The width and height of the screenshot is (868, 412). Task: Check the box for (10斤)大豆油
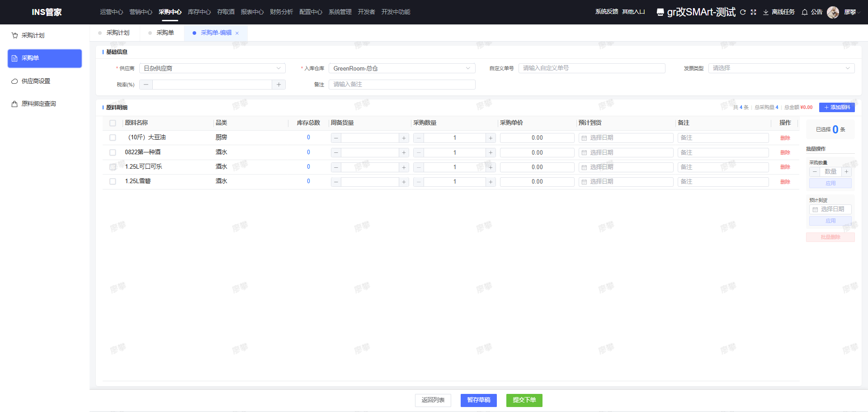tap(113, 137)
